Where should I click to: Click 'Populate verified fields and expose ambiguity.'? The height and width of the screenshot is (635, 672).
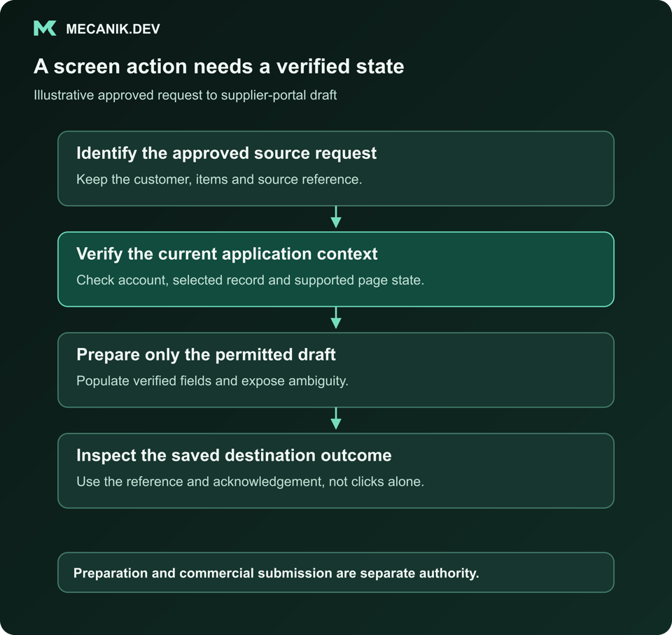click(x=212, y=381)
